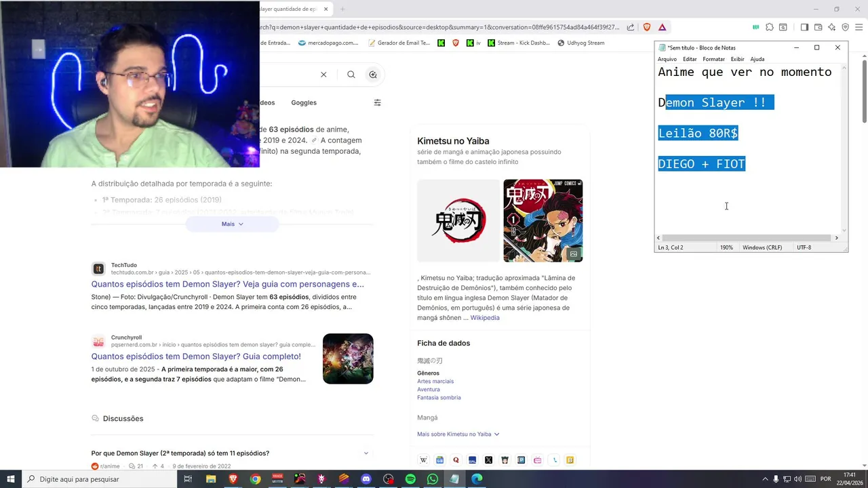Open the Formatar menu in Bloco de Notas
This screenshot has height=488, width=868.
(x=713, y=59)
